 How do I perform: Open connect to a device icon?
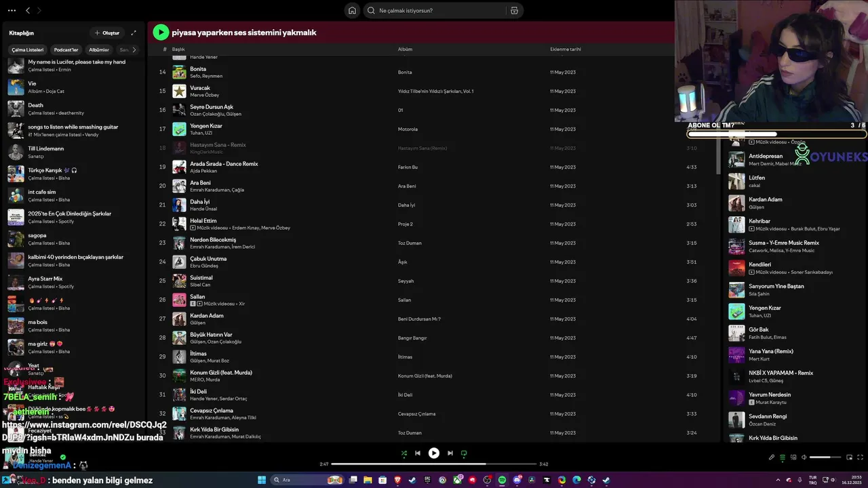point(793,457)
